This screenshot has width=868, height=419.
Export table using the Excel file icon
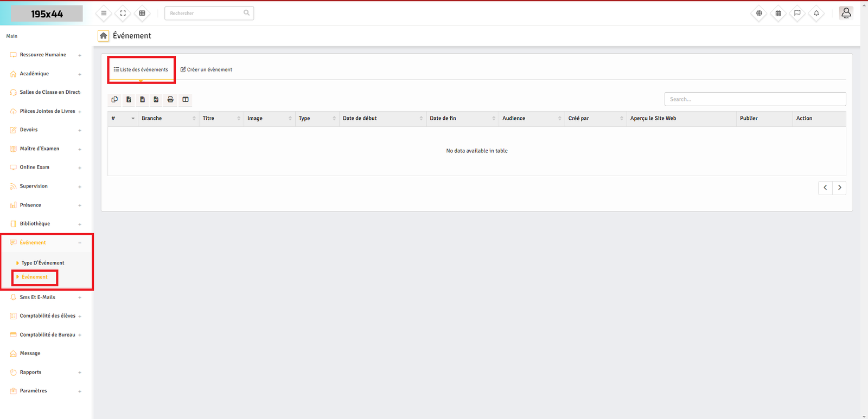coord(129,100)
